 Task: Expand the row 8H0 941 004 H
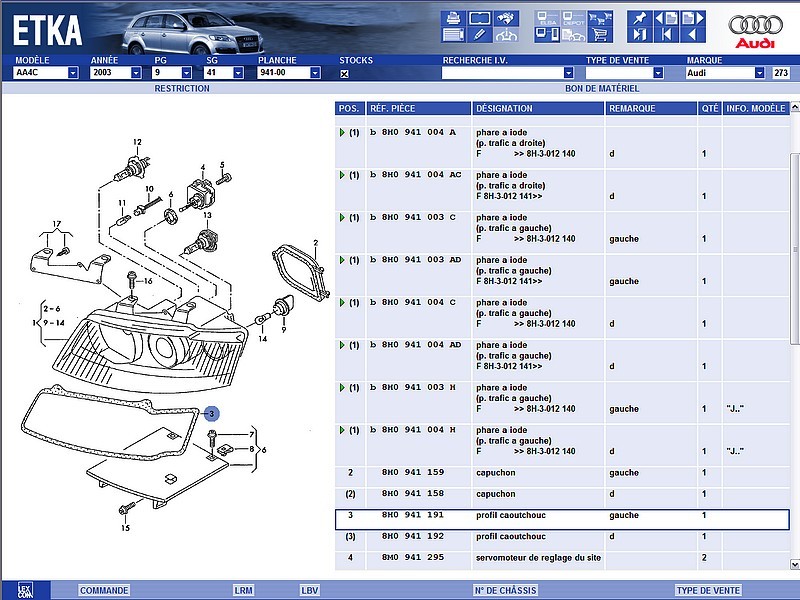342,430
